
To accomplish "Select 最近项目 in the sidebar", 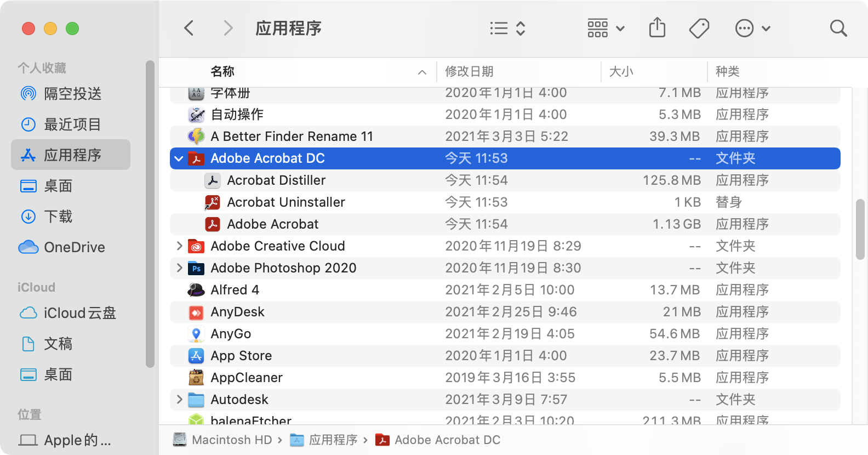I will tap(71, 124).
